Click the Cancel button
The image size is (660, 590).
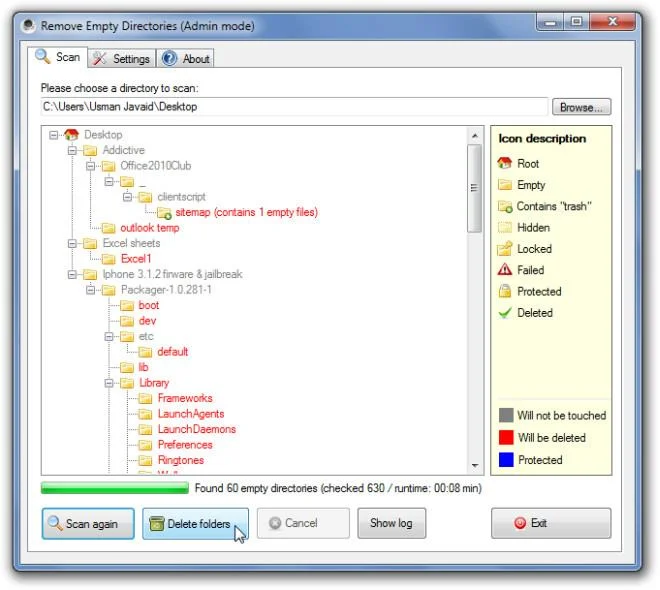[x=303, y=523]
